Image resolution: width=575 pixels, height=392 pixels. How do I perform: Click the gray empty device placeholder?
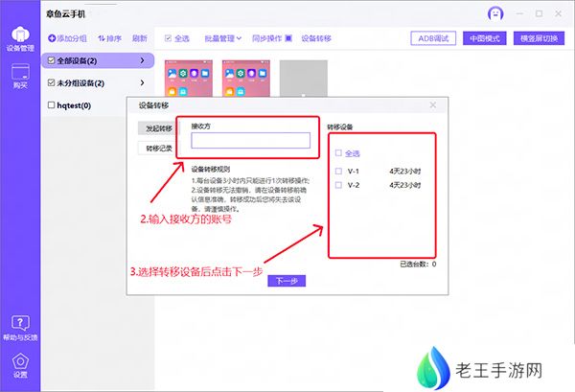tap(304, 79)
